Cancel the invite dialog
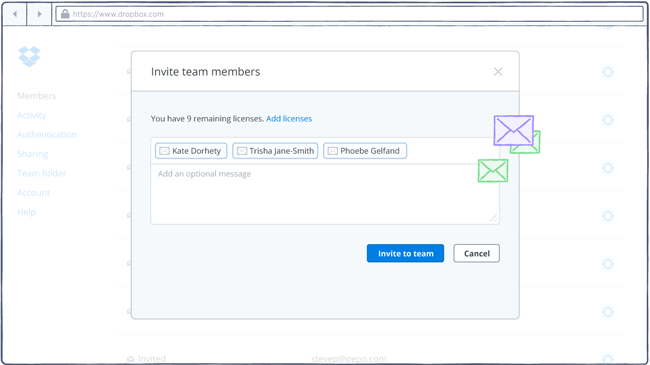 [476, 253]
